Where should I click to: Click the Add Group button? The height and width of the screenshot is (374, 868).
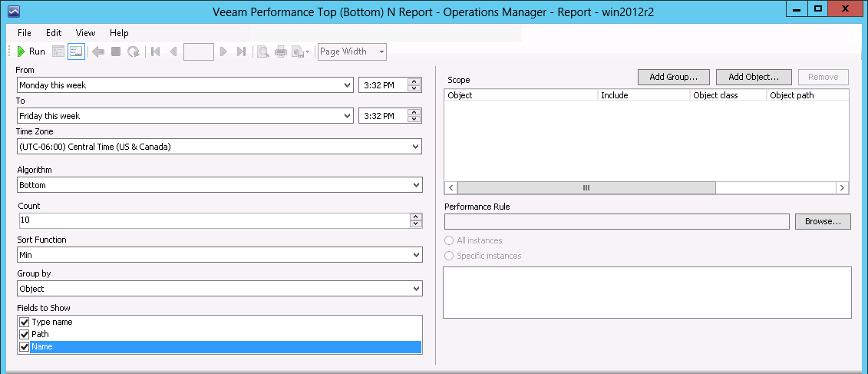point(674,77)
